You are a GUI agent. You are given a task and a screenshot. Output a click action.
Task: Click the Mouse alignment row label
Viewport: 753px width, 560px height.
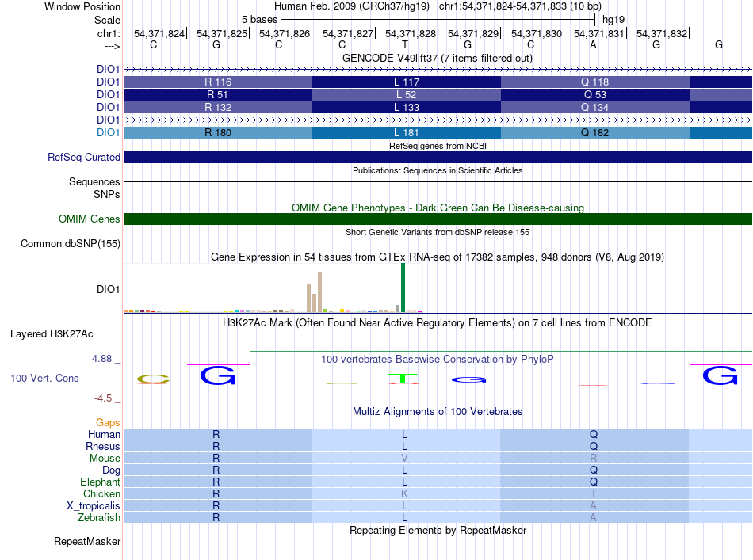(105, 459)
